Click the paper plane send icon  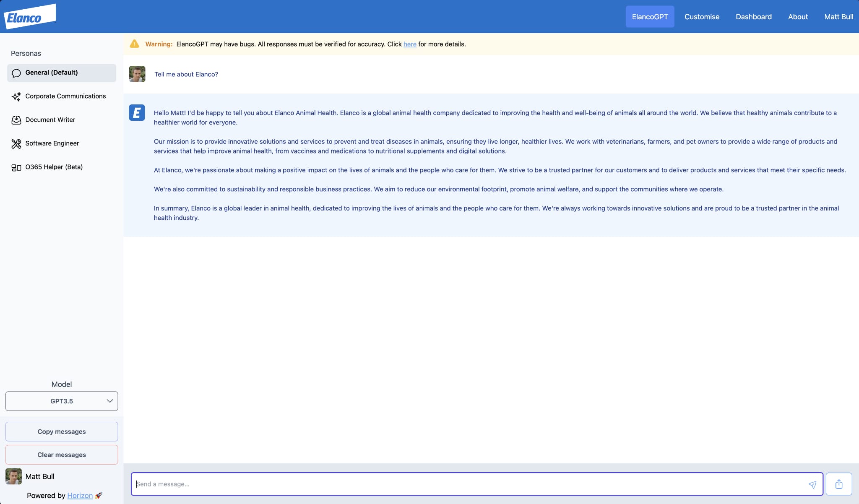click(812, 484)
